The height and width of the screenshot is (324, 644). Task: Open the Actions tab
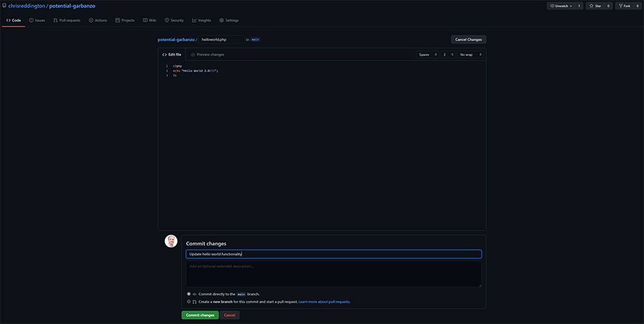tap(98, 20)
